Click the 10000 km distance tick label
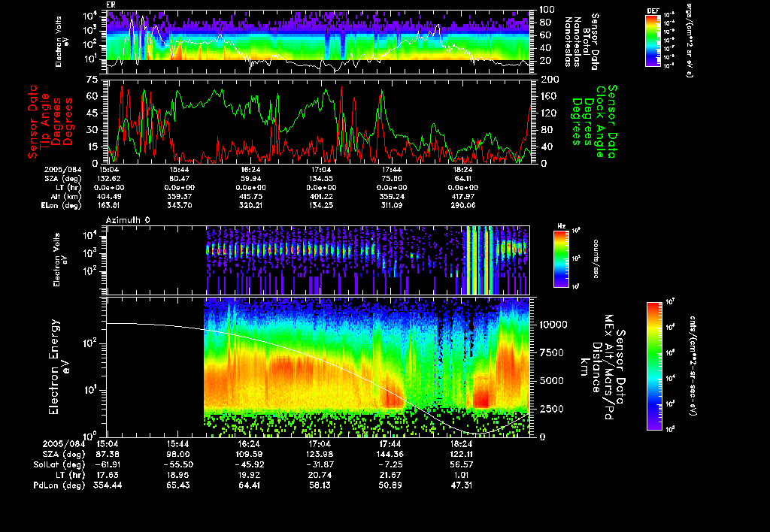770x532 pixels. [553, 325]
